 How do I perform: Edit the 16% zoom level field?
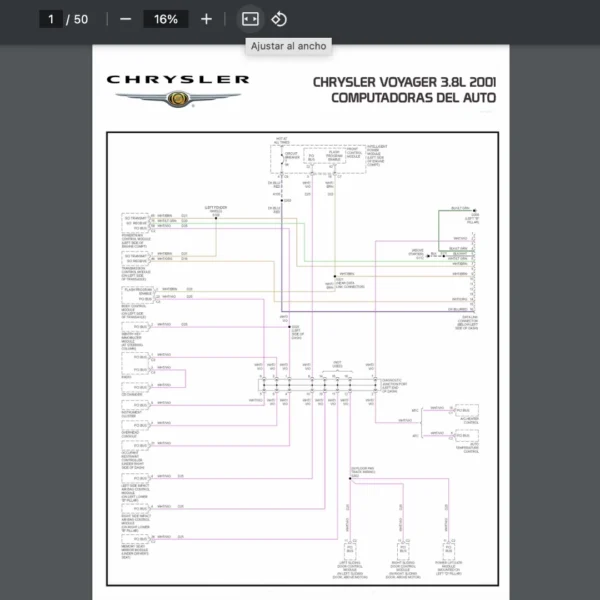point(166,19)
